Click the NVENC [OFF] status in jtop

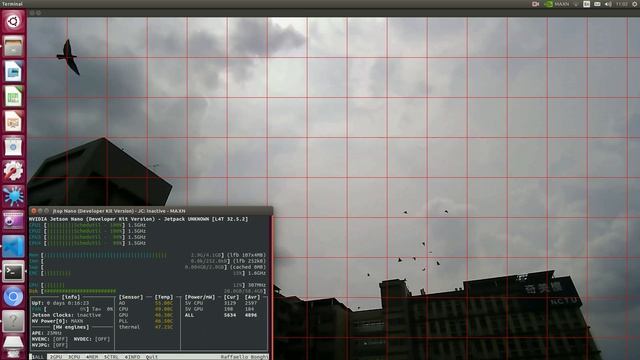click(50, 339)
